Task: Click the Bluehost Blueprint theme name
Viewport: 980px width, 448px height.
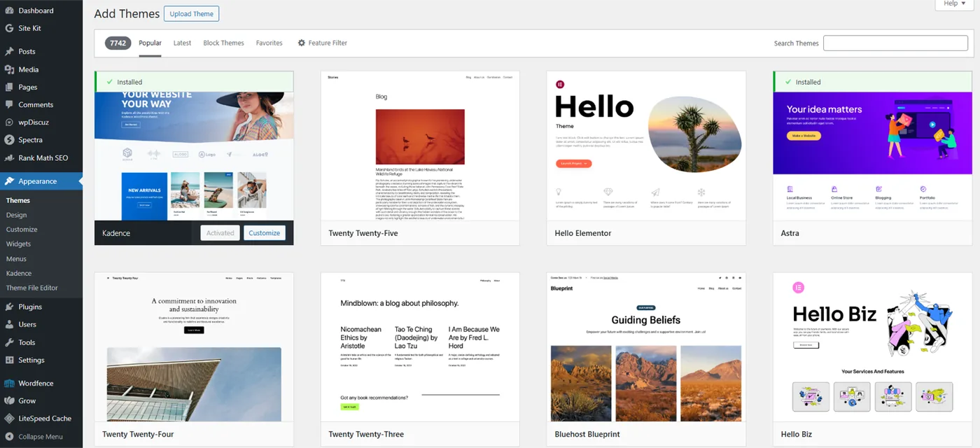Action: 588,434
